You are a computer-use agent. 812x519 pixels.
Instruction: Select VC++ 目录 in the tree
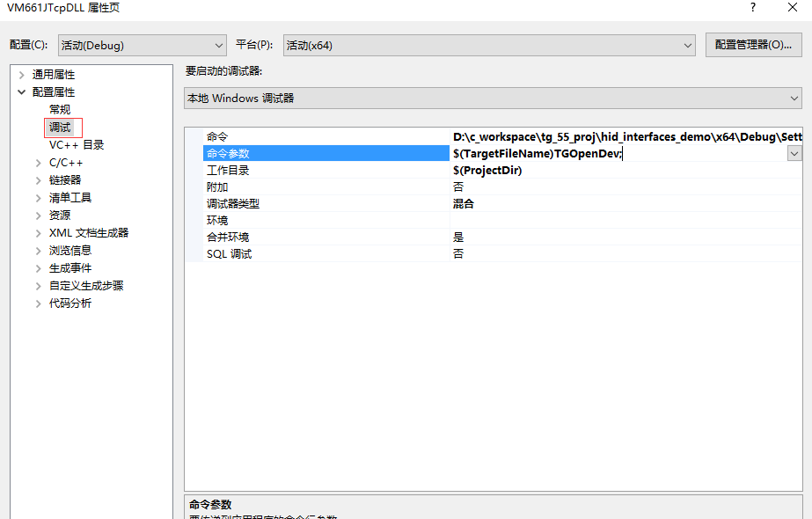[x=77, y=145]
